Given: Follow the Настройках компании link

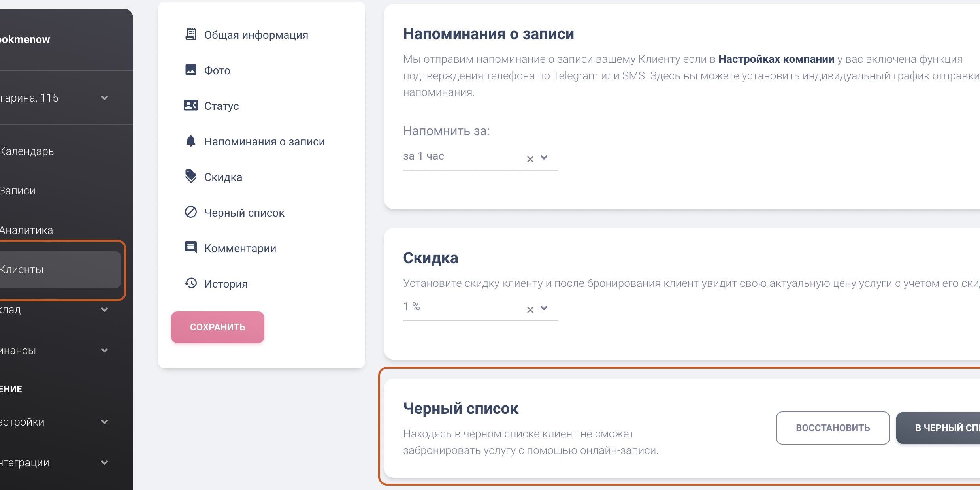Looking at the screenshot, I should (776, 59).
